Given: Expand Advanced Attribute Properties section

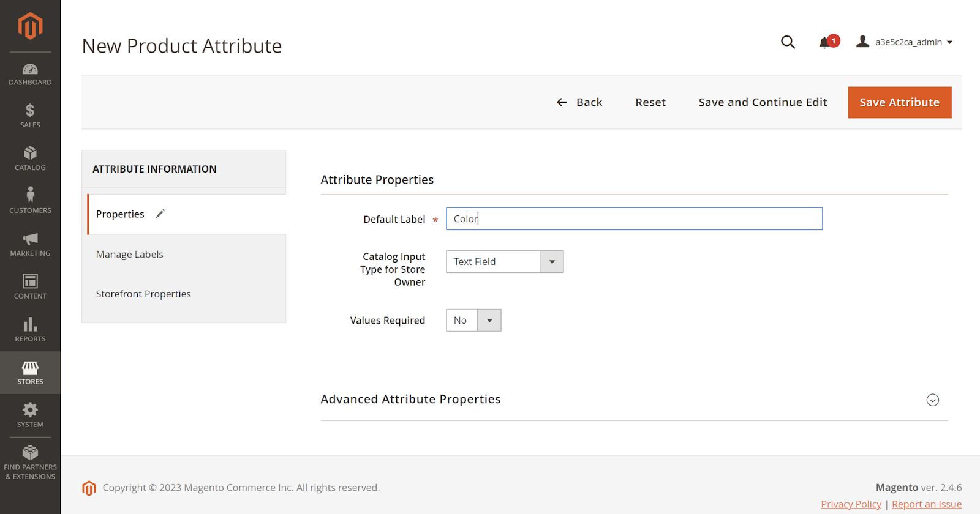Looking at the screenshot, I should (932, 400).
